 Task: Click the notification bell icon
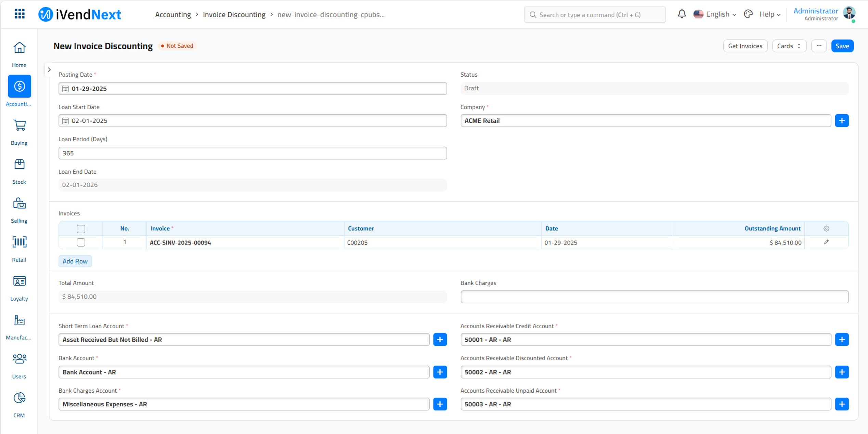(682, 14)
